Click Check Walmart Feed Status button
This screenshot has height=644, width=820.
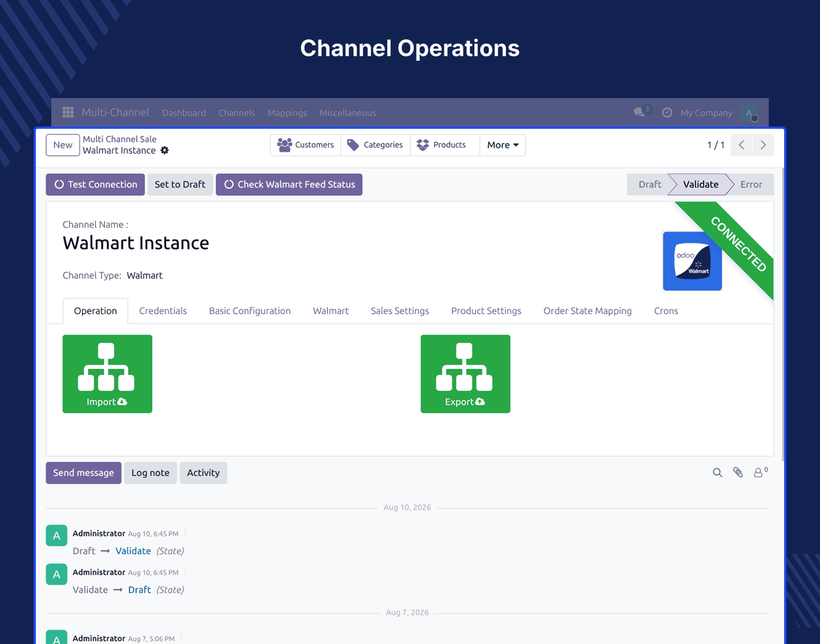click(x=289, y=184)
